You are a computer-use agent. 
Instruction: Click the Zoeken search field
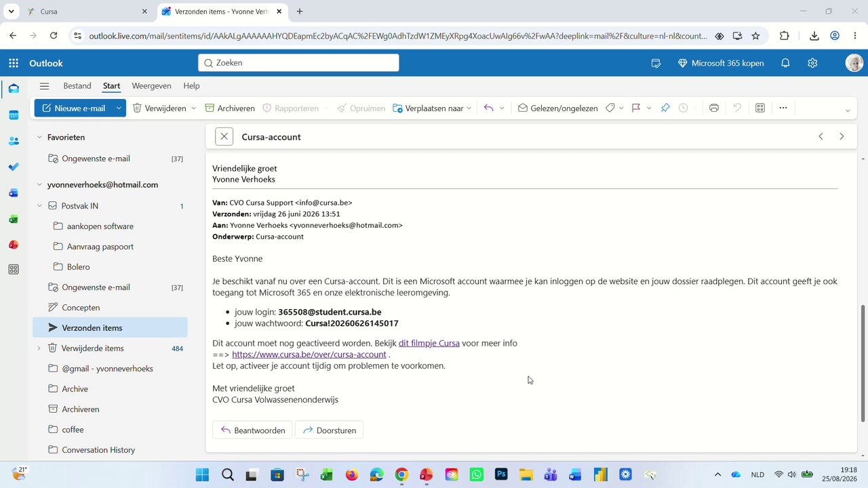[298, 63]
